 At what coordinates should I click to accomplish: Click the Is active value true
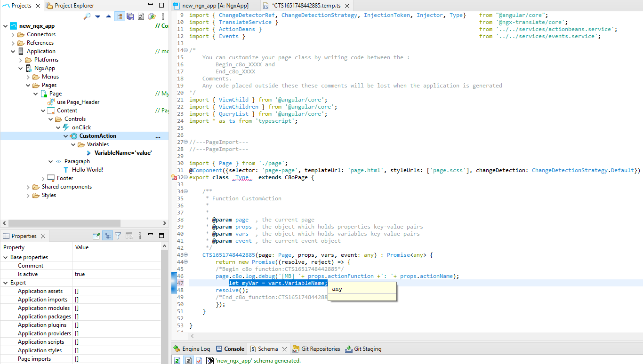click(80, 274)
